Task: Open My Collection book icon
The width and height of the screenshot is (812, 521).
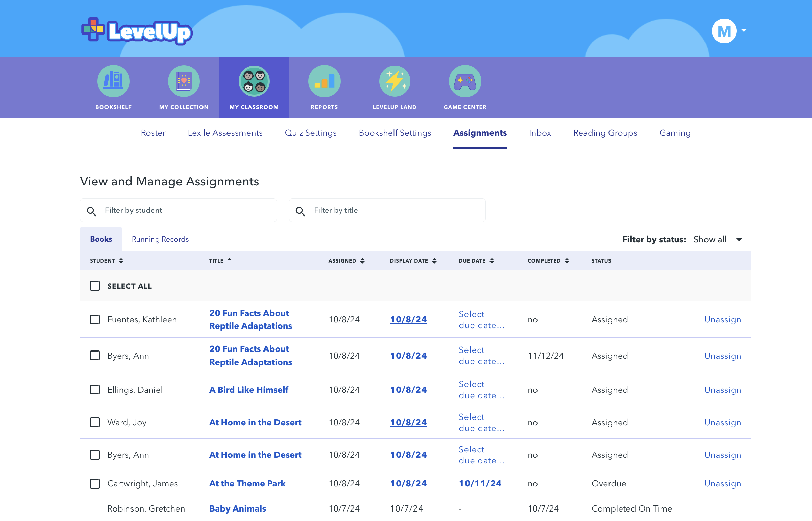Action: (x=184, y=82)
